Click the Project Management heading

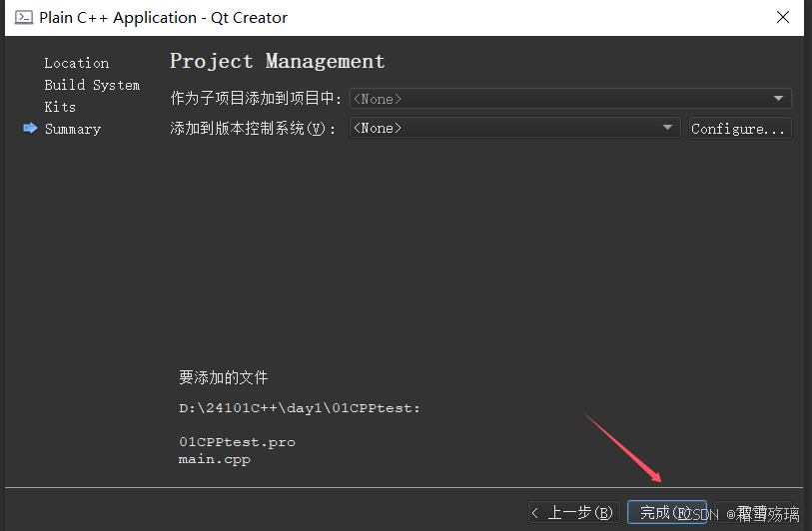click(278, 62)
